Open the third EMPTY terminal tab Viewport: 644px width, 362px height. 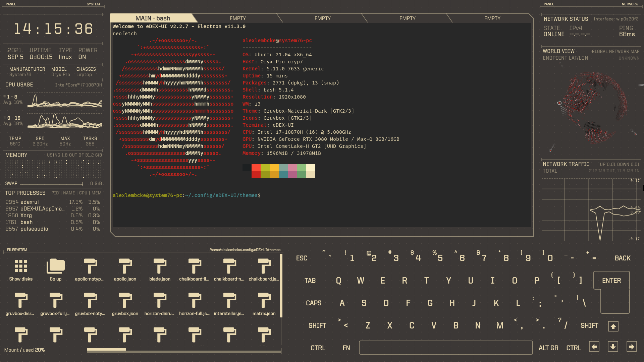tap(408, 18)
